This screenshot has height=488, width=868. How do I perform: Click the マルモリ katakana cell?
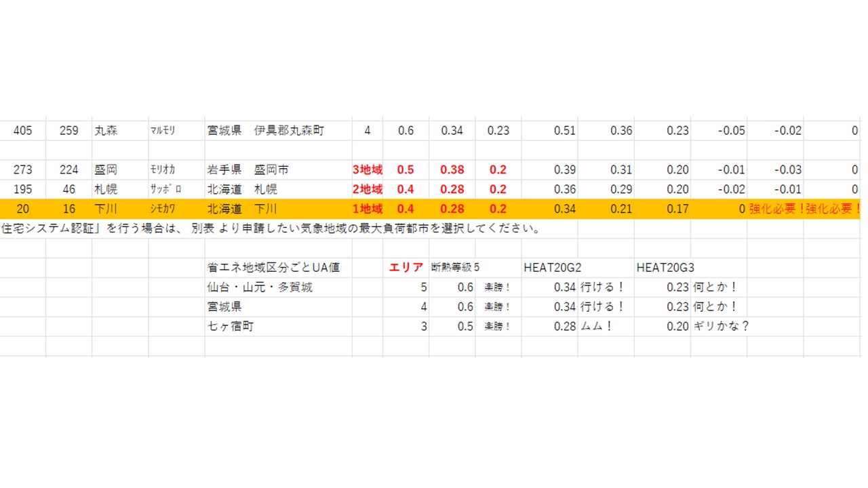[x=163, y=131]
